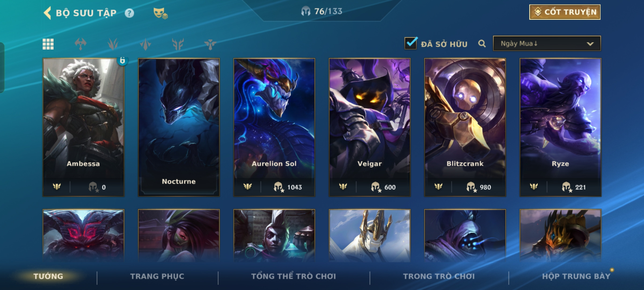Select the Ambessa champion card
The height and width of the screenshot is (290, 644).
83,127
